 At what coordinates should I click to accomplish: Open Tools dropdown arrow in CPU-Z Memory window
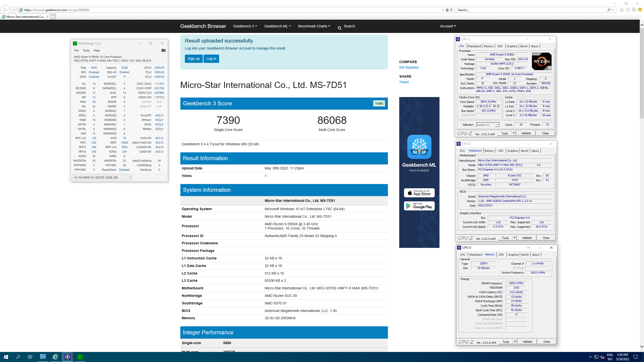515,342
